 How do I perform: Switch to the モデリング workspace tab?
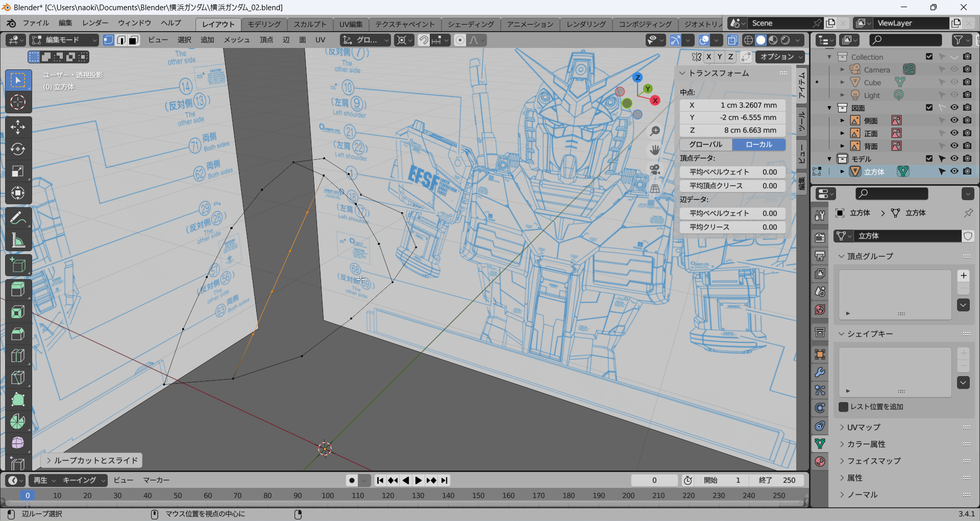tap(264, 24)
